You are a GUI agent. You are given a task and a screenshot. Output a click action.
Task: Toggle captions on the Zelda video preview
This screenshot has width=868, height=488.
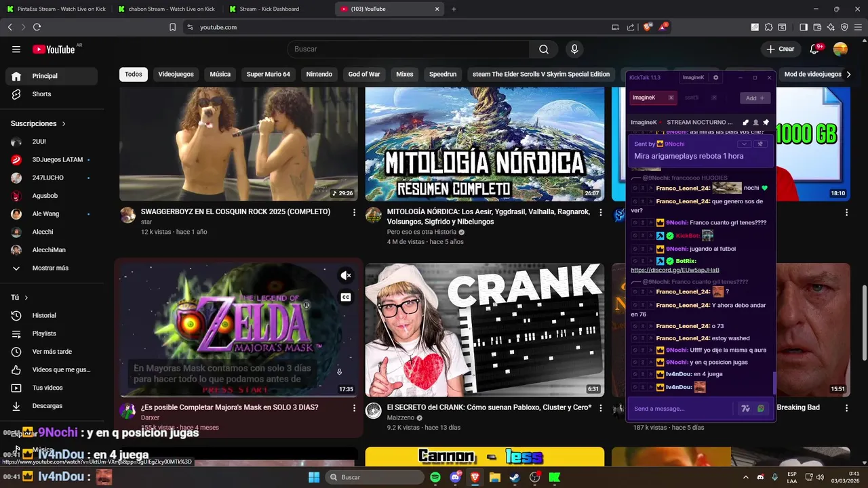tap(346, 298)
